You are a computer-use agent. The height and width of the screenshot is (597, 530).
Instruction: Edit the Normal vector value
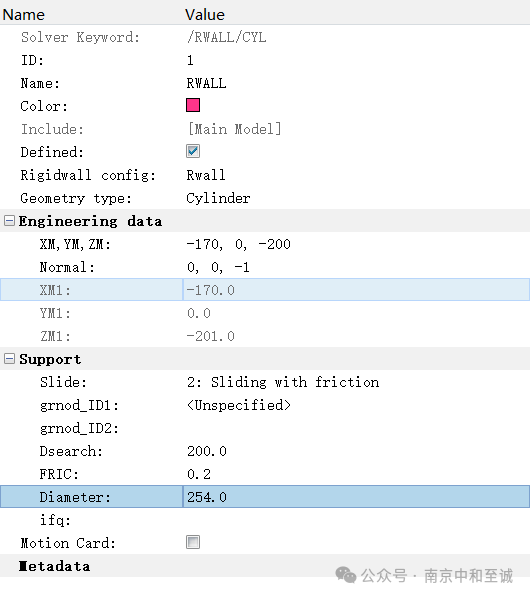356,267
